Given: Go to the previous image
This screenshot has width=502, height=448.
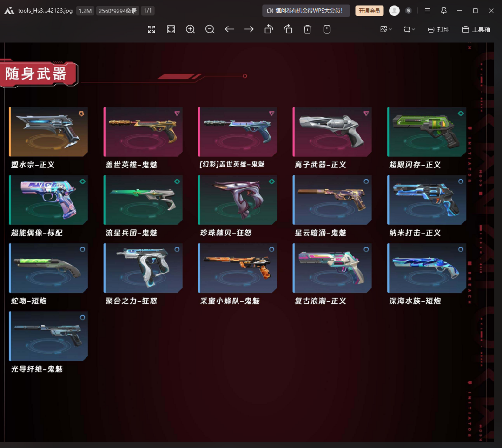Looking at the screenshot, I should [230, 29].
